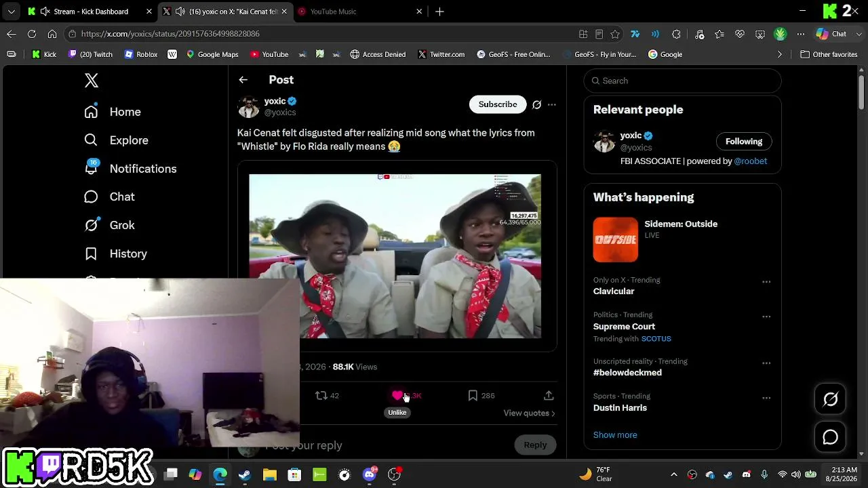The image size is (868, 488).
Task: Open Discord from the taskbar
Action: click(x=370, y=474)
